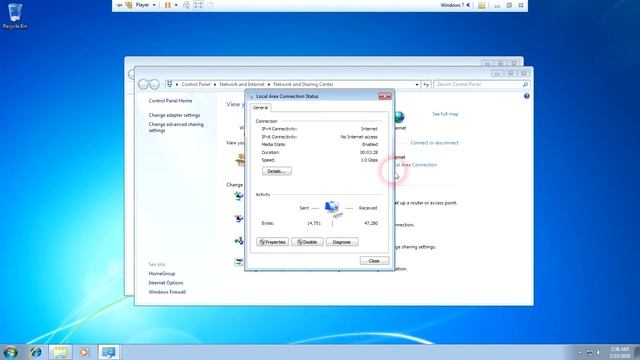Screen dimensions: 640x360
Task: Click Local Area Connection link
Action: (416, 165)
